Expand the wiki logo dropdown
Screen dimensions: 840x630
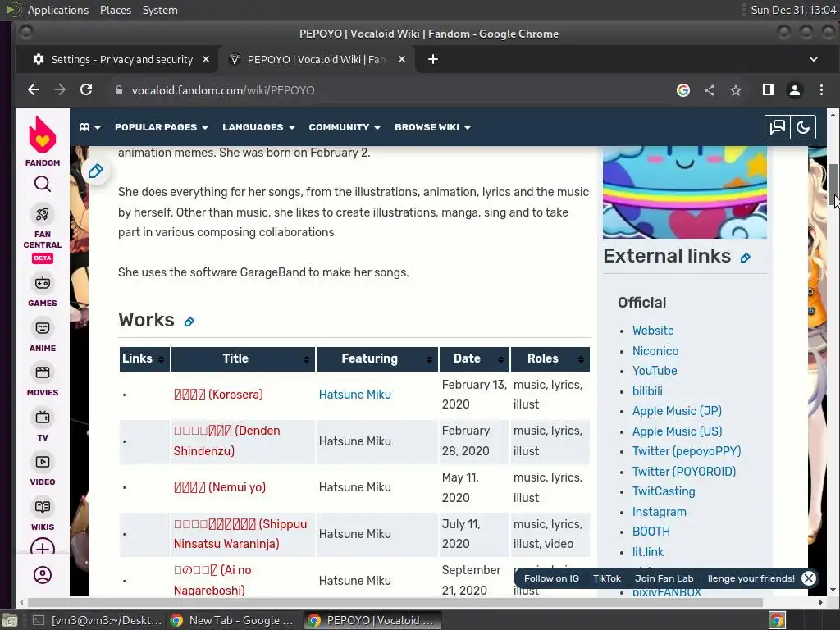tap(90, 127)
